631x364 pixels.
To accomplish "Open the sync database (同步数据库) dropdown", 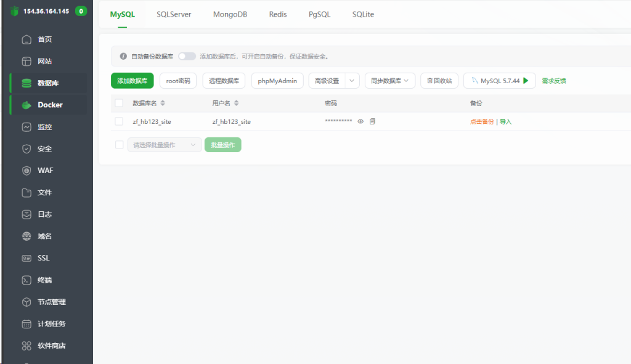I will (390, 81).
